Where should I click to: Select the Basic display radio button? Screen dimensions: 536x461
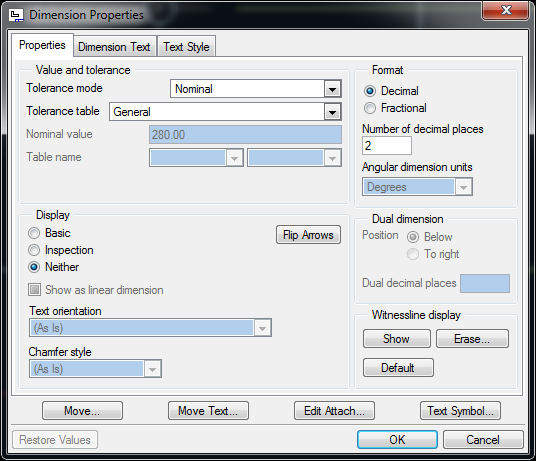pyautogui.click(x=34, y=233)
